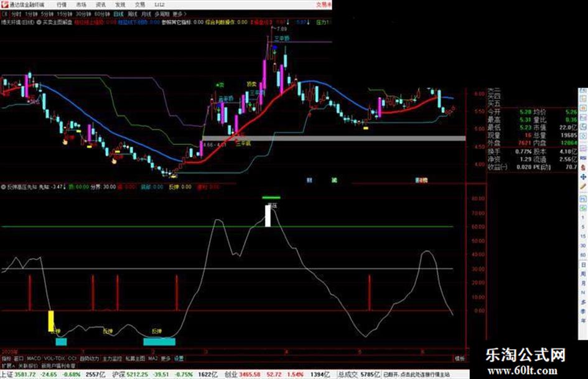Select the 15分钟 period
The height and width of the screenshot is (379, 588).
64,14
